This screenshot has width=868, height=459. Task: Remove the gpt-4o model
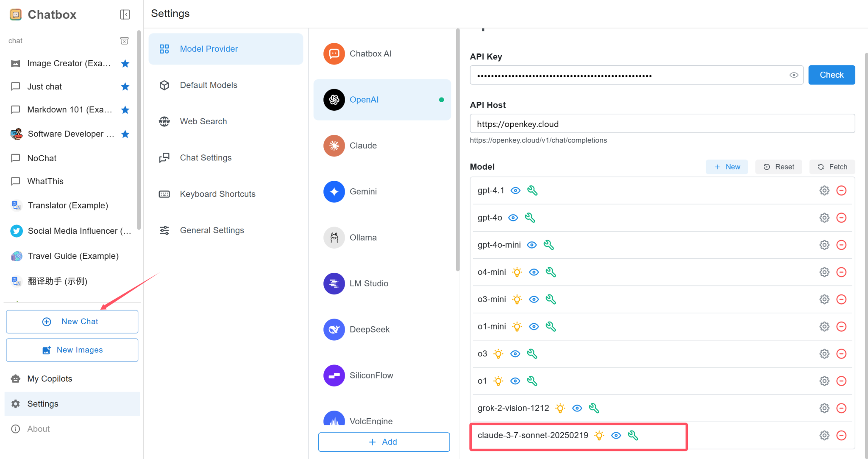click(x=841, y=218)
